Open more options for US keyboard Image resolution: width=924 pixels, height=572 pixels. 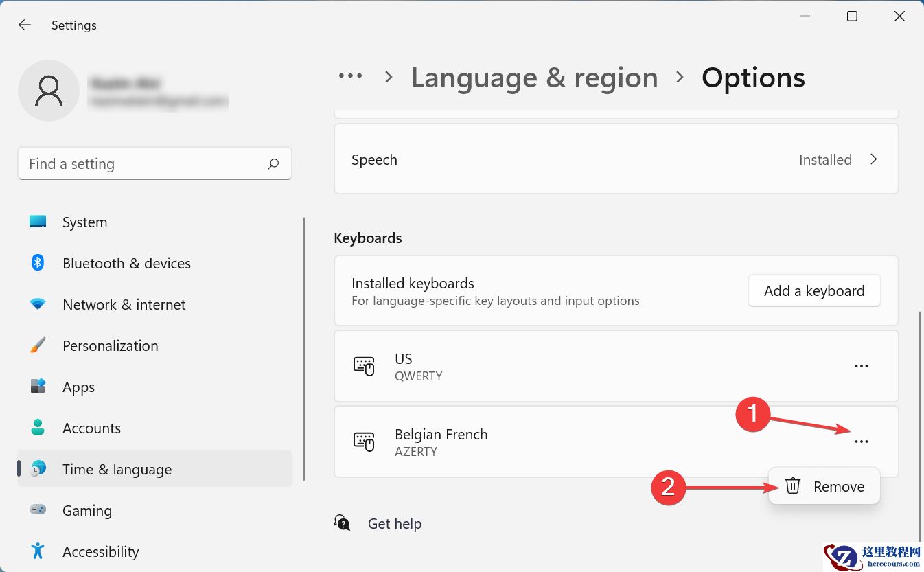[861, 366]
